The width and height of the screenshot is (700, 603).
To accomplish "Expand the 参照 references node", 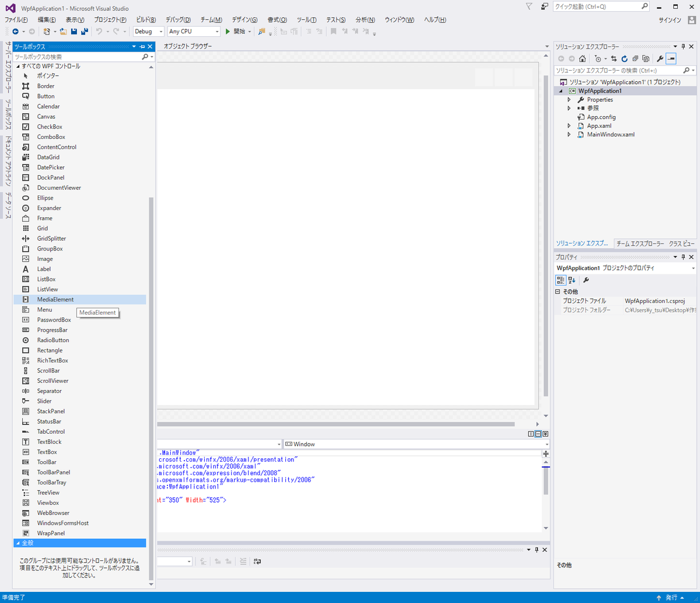I will pyautogui.click(x=569, y=109).
